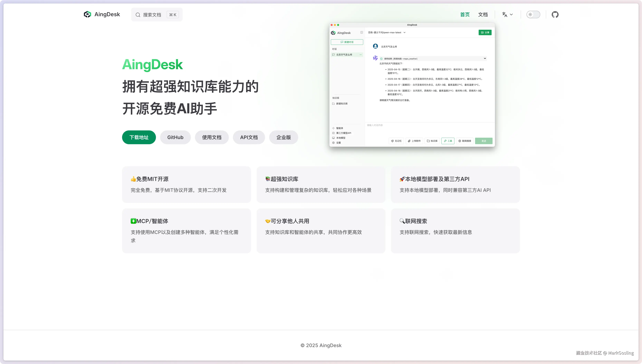Click the magnifier icon on 联网搜索 card
The width and height of the screenshot is (642, 364).
402,221
